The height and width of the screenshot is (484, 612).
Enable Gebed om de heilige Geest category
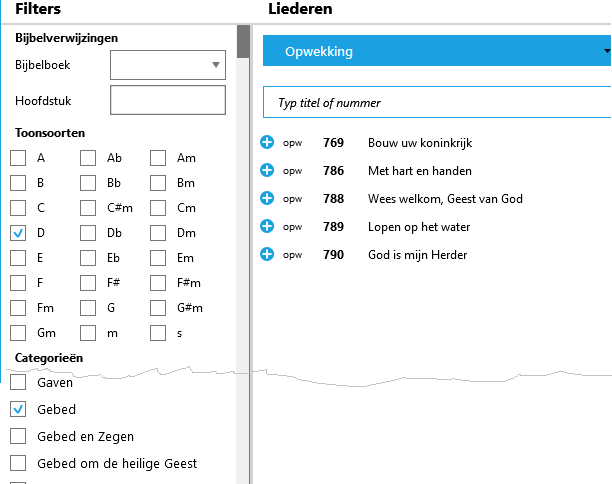click(18, 463)
